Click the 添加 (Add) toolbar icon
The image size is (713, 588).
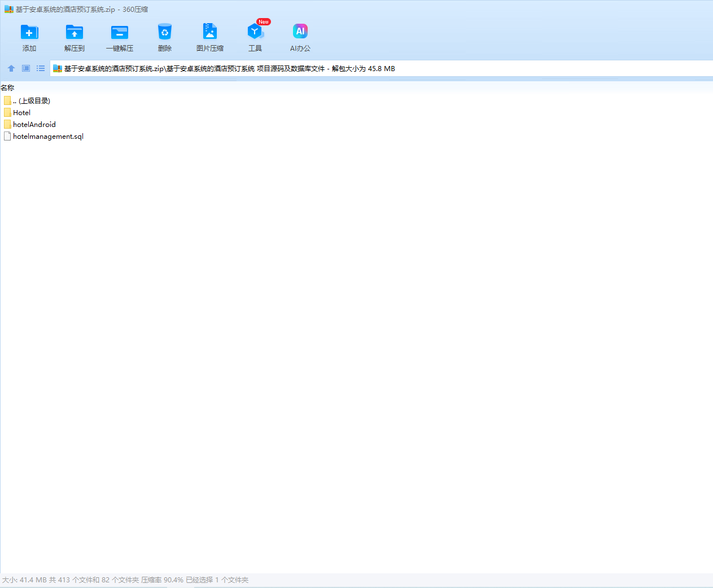click(x=29, y=32)
